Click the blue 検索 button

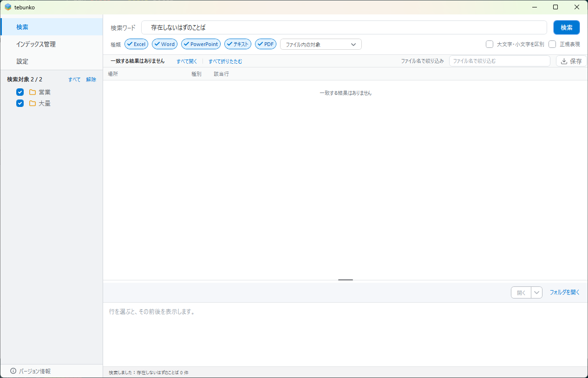click(x=567, y=27)
